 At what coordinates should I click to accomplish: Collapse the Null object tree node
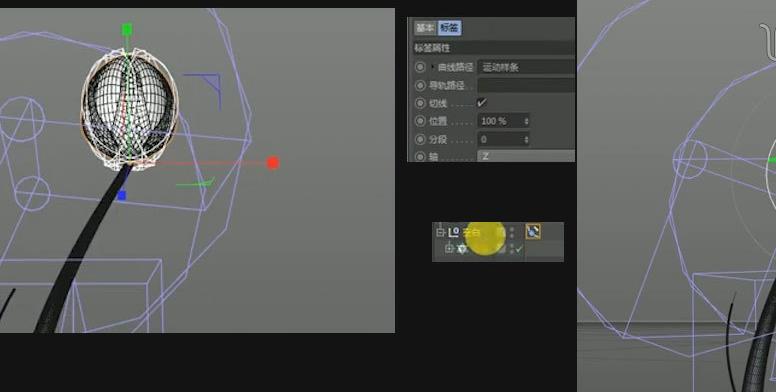tap(440, 232)
